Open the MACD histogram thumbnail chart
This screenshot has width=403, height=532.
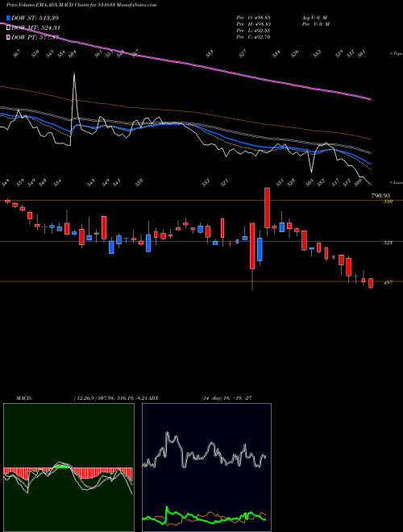tap(69, 468)
